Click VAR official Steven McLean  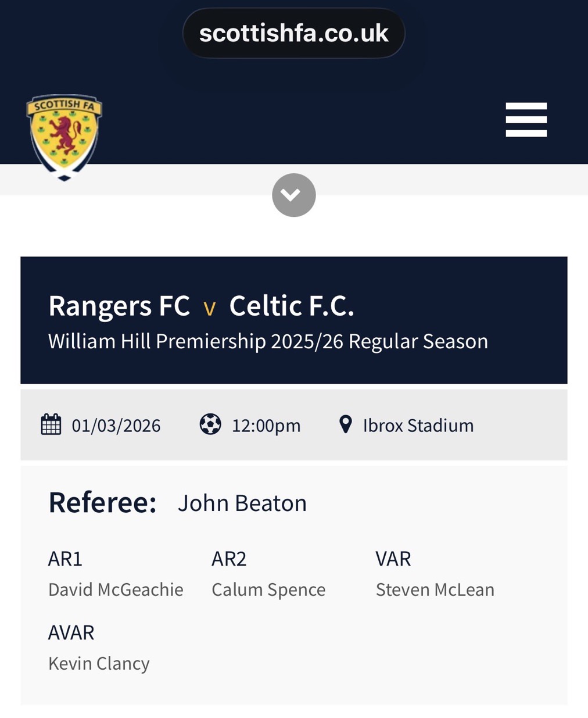tap(435, 590)
